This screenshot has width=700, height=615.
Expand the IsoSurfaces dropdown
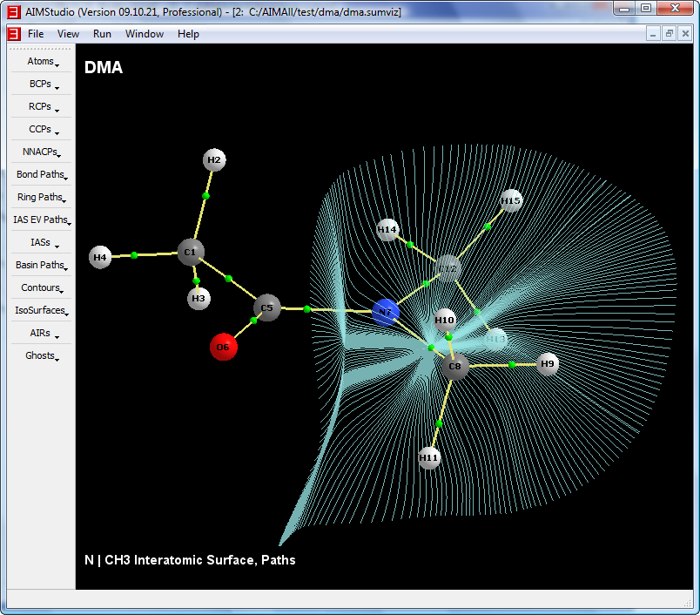click(x=41, y=311)
